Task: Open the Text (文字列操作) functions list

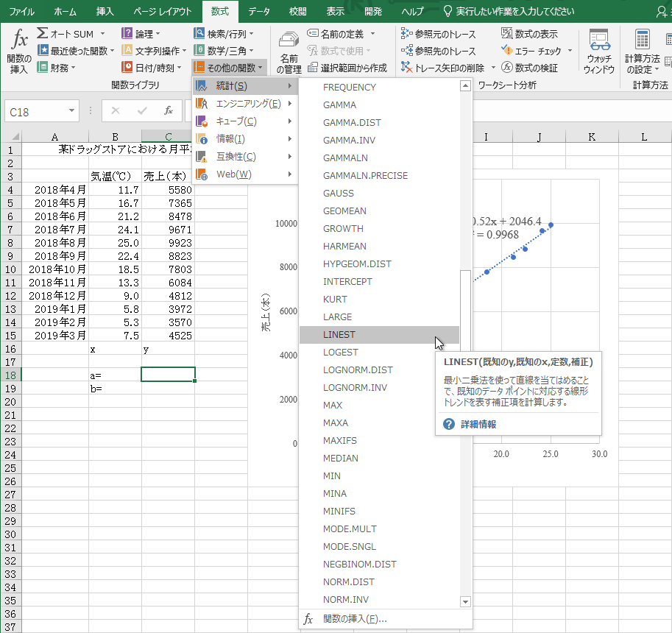Action: [154, 51]
